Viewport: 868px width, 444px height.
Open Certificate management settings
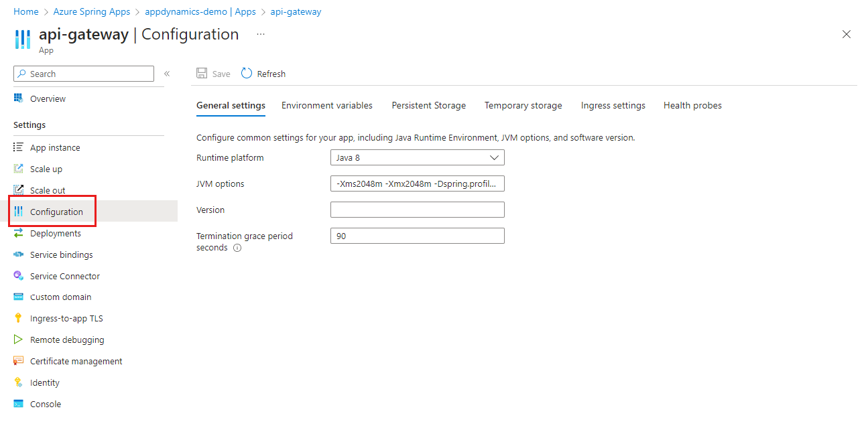[x=76, y=361]
